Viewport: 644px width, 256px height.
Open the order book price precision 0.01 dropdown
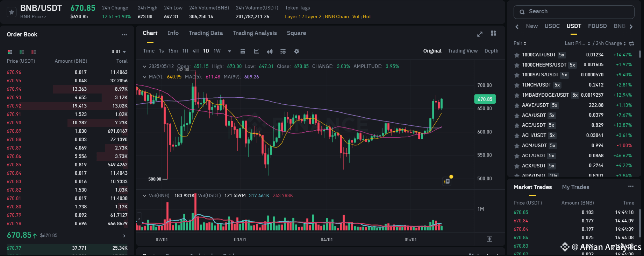pyautogui.click(x=119, y=51)
